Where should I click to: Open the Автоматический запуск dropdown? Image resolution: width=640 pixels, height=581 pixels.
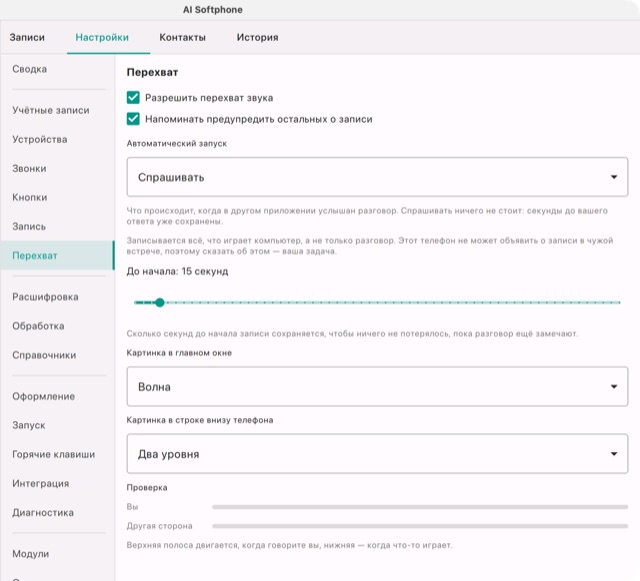tap(377, 177)
